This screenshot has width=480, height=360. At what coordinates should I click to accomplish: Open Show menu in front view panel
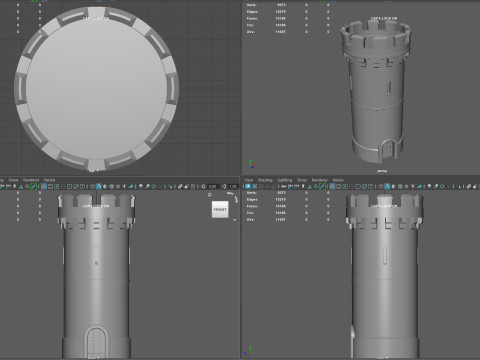click(x=13, y=180)
